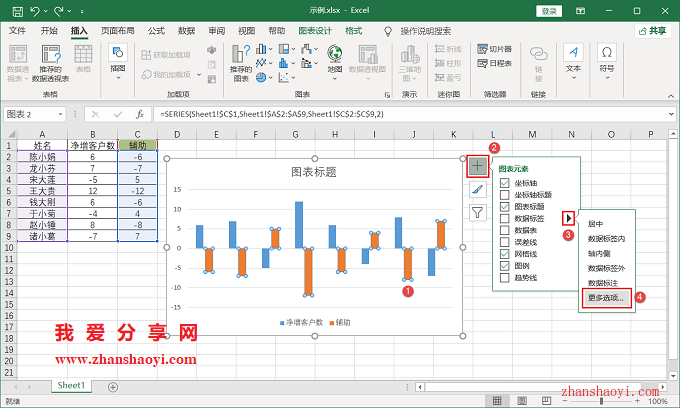Click the Save icon in the title bar
The image size is (680, 408).
coord(17,11)
